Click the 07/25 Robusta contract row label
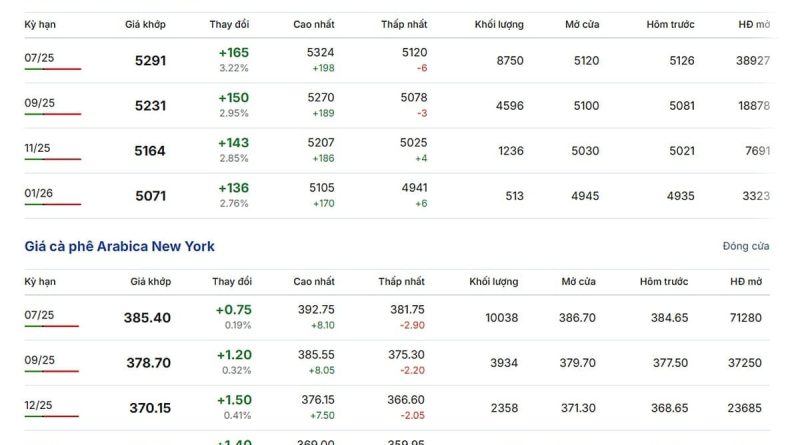The width and height of the screenshot is (800, 445). (x=39, y=58)
